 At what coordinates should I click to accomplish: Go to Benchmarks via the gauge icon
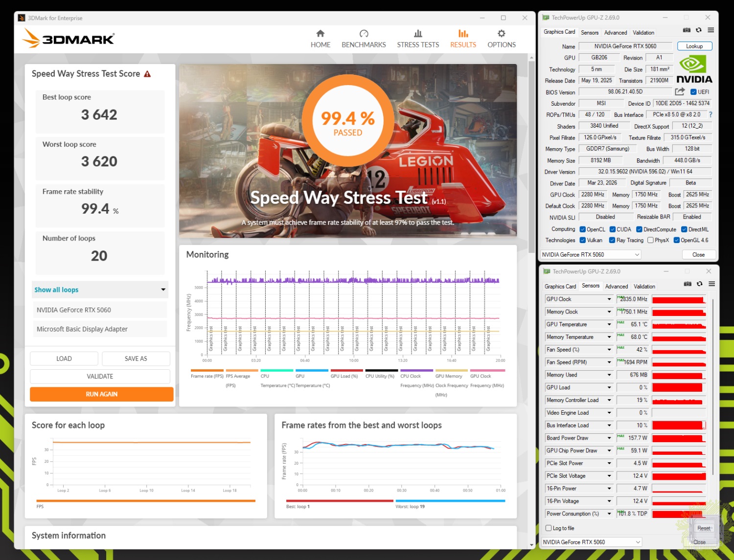(364, 34)
